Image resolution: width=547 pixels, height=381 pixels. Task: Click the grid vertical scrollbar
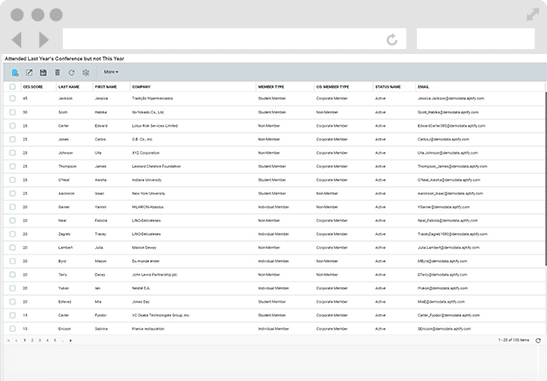[545, 179]
